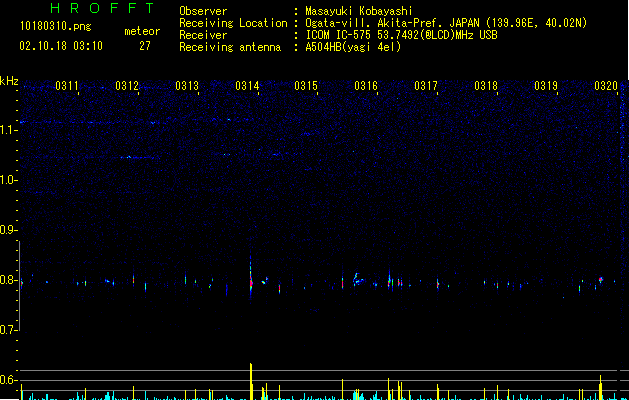Click the 0315 time marker
629x400 pixels.
306,86
